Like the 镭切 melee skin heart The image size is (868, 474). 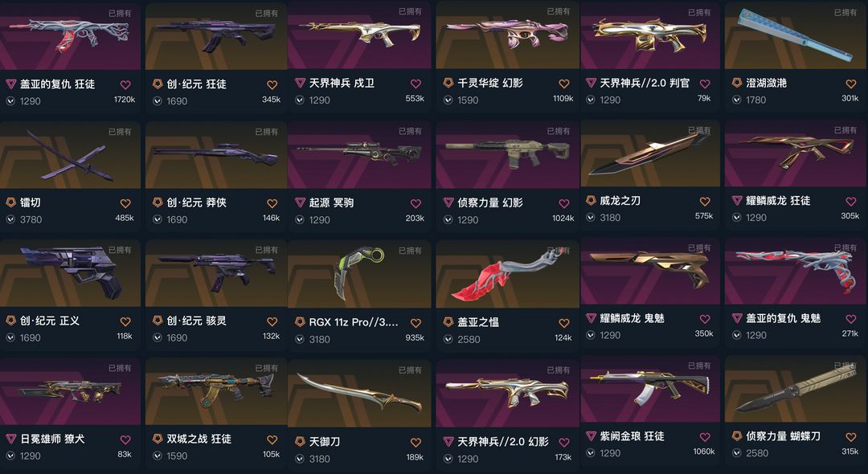[125, 203]
